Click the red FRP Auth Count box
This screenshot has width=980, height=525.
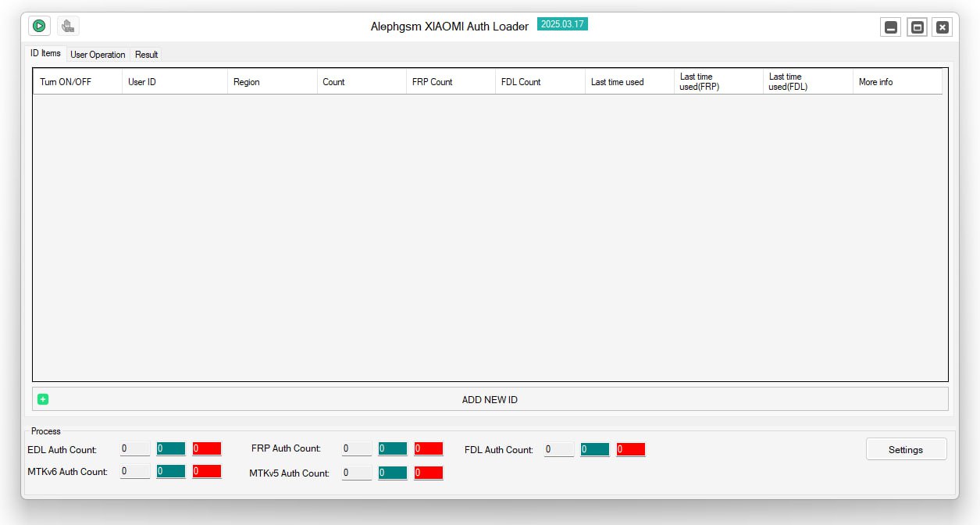(429, 448)
